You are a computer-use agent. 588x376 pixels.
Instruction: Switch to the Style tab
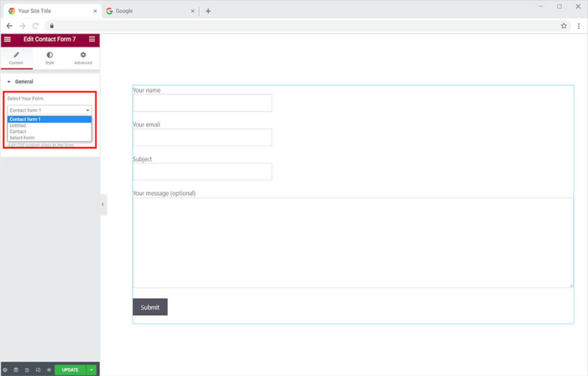(x=49, y=58)
